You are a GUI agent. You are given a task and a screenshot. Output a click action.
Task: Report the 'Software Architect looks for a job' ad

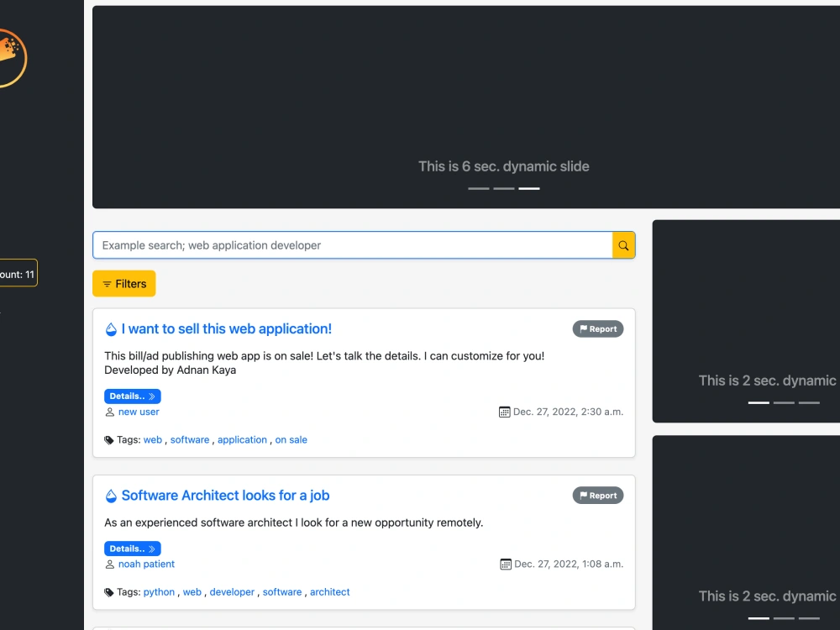598,496
